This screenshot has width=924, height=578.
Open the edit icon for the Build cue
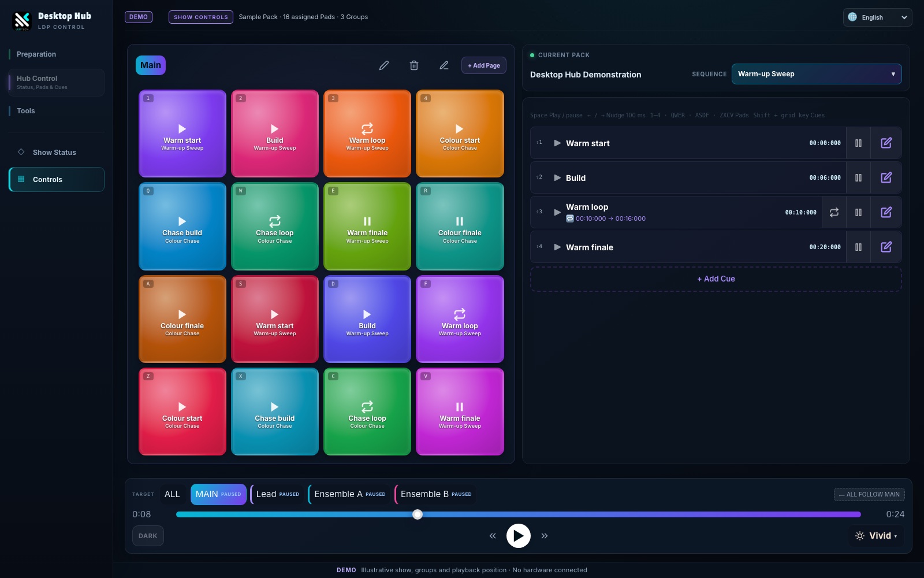(886, 177)
